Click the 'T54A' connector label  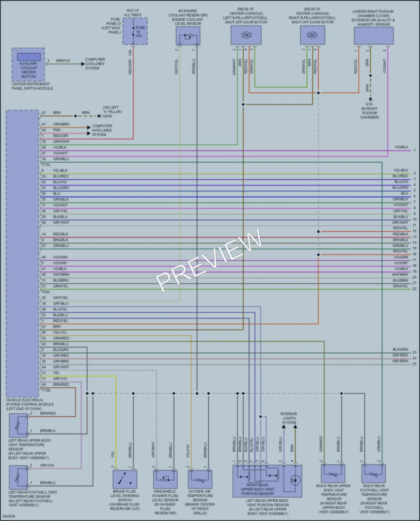[x=46, y=292]
